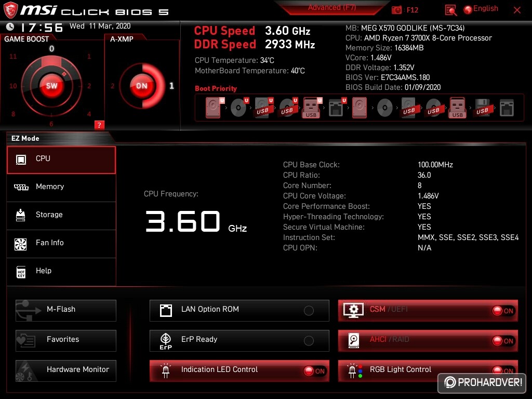This screenshot has height=399, width=532.
Task: Switch the CSM/UEFI toggle
Action: pyautogui.click(x=503, y=311)
